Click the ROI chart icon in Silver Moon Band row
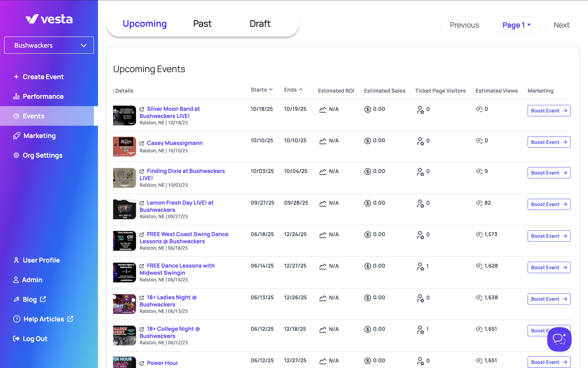 [323, 110]
